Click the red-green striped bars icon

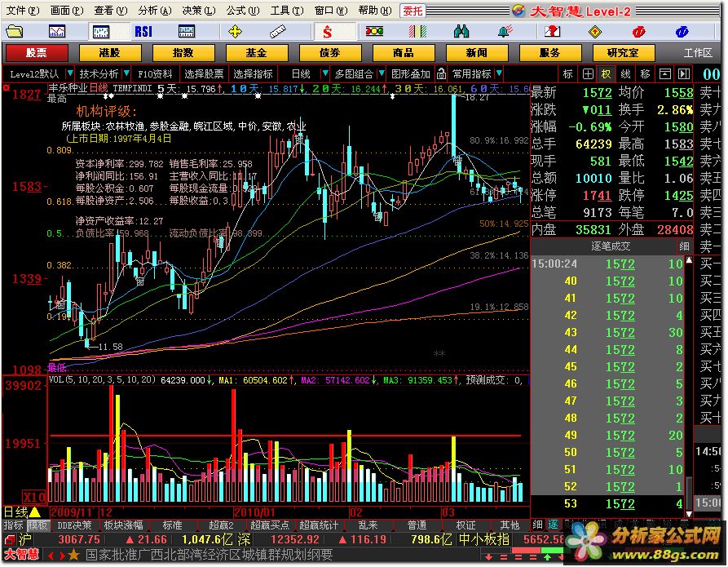(417, 32)
